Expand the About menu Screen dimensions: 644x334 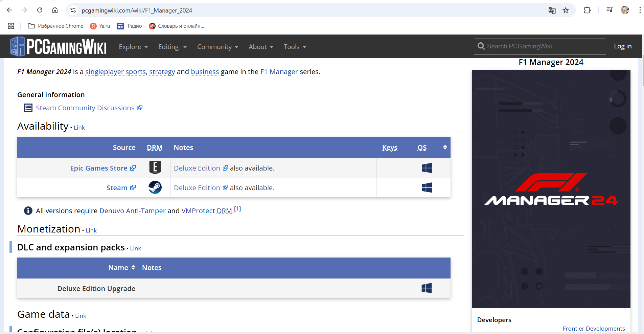point(261,47)
